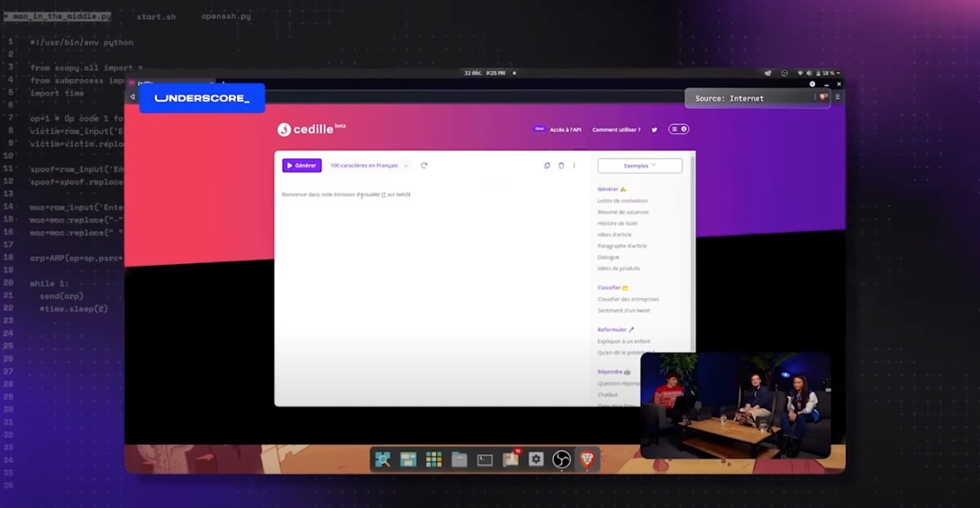Click the regenerate refresh icon
The image size is (980, 508).
424,166
